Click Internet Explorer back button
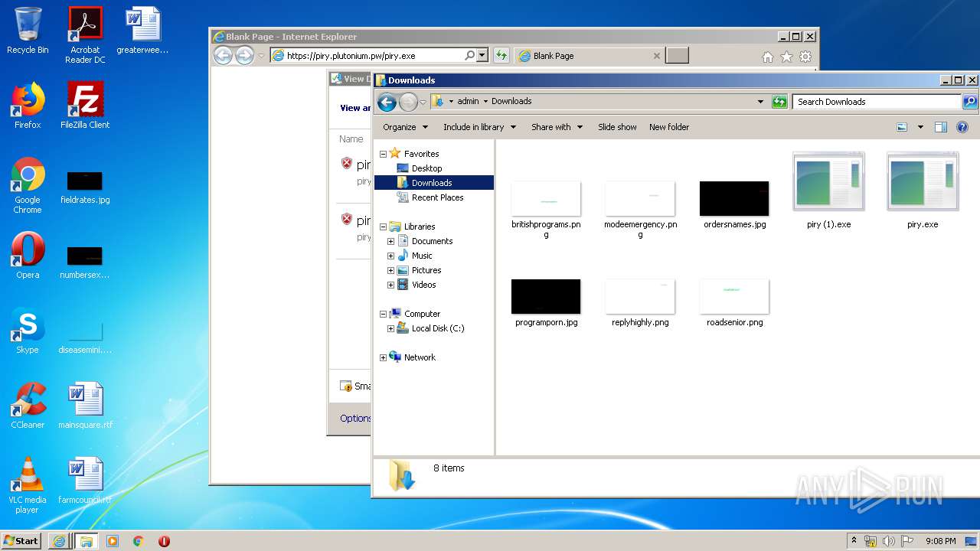This screenshot has width=980, height=551. click(x=223, y=55)
